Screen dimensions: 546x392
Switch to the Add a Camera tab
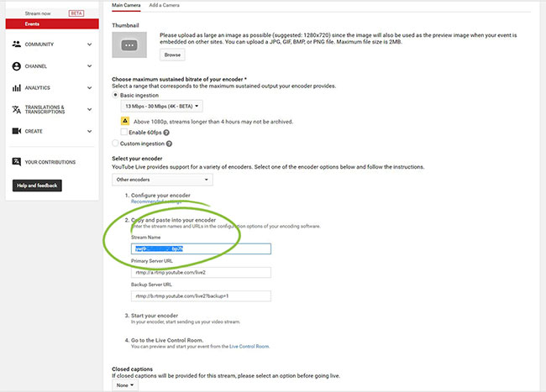(x=165, y=5)
